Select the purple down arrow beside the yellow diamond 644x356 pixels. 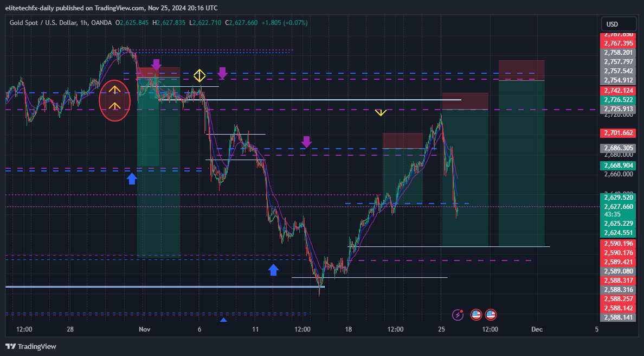[222, 73]
